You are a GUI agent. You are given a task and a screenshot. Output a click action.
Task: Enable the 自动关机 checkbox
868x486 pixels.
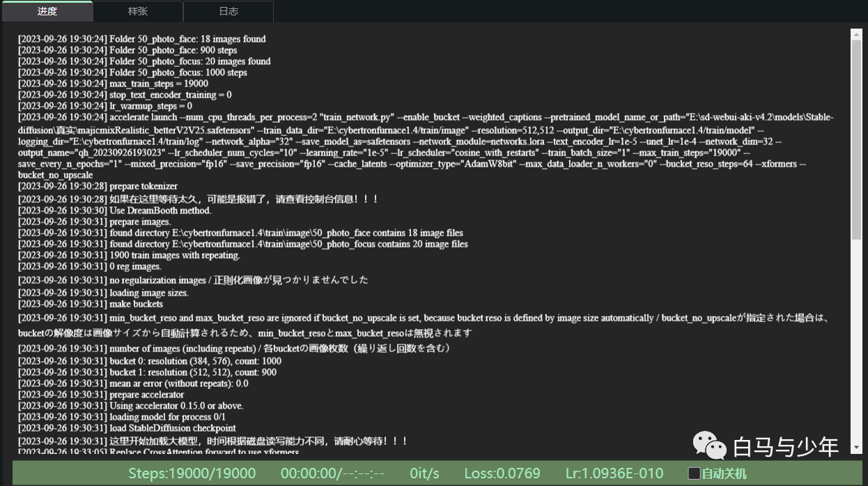pos(694,473)
